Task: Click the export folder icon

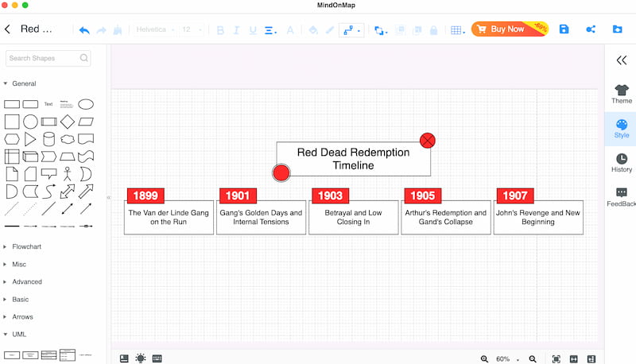Action: (x=618, y=29)
